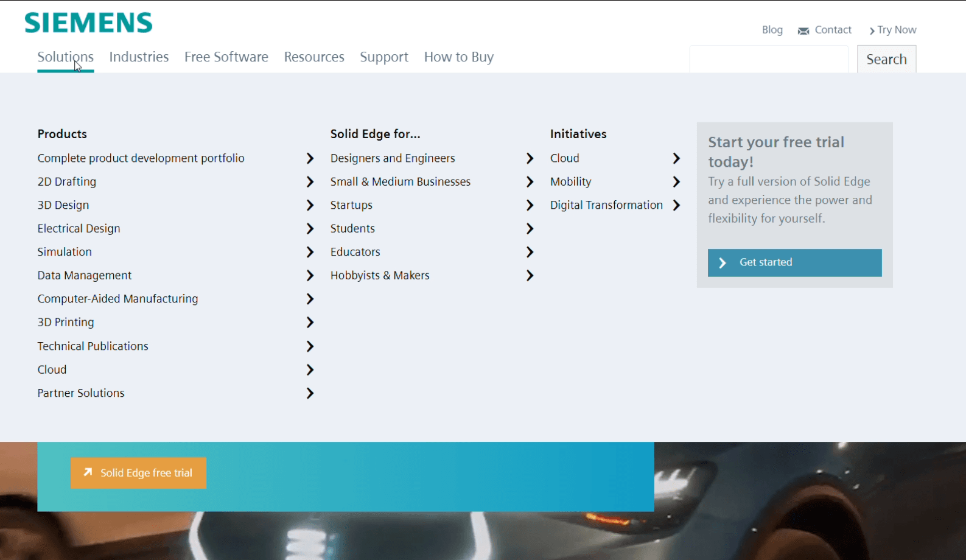Open the Mobility link
The width and height of the screenshot is (966, 560).
tap(571, 181)
